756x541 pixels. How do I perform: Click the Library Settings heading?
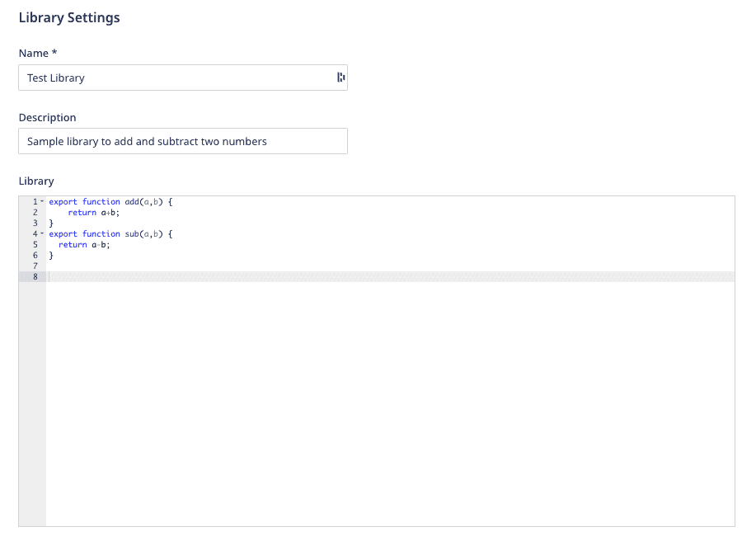pos(69,16)
